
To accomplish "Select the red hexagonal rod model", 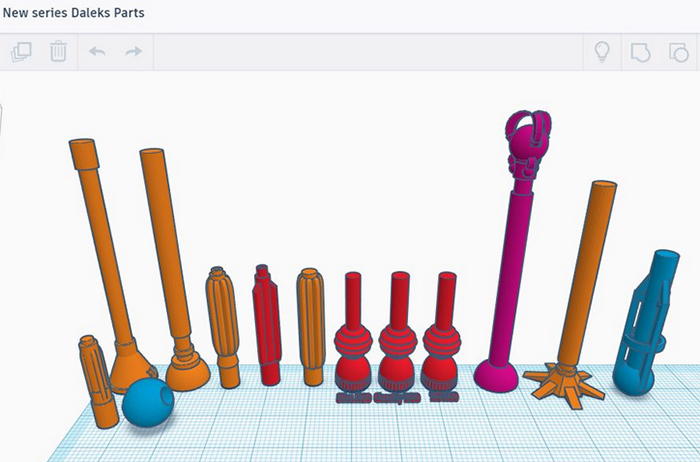I will 267,325.
